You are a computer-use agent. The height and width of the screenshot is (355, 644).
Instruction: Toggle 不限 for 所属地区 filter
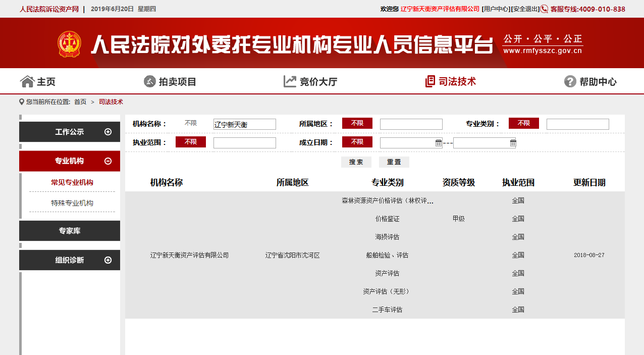[357, 123]
